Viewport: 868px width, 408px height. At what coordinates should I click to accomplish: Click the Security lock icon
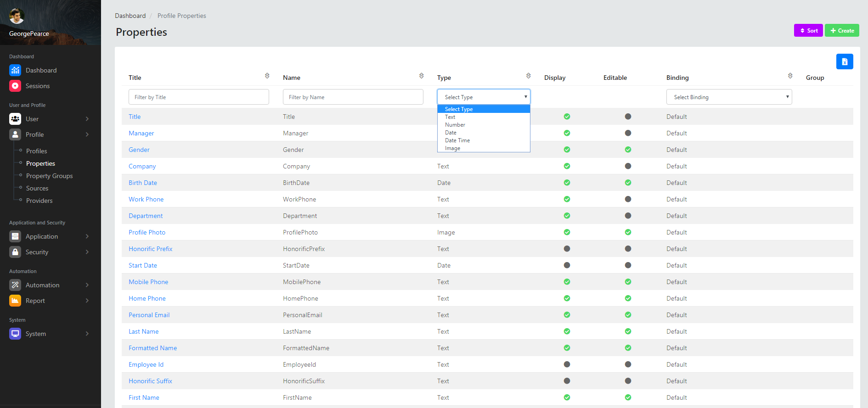15,252
